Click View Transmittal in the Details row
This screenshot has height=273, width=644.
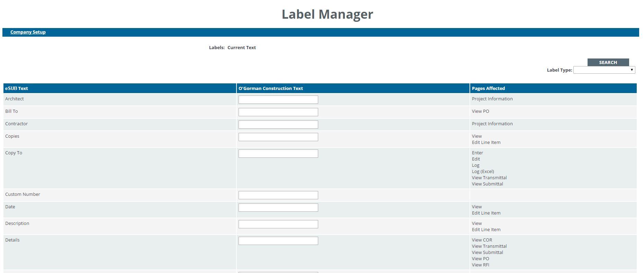pyautogui.click(x=489, y=246)
